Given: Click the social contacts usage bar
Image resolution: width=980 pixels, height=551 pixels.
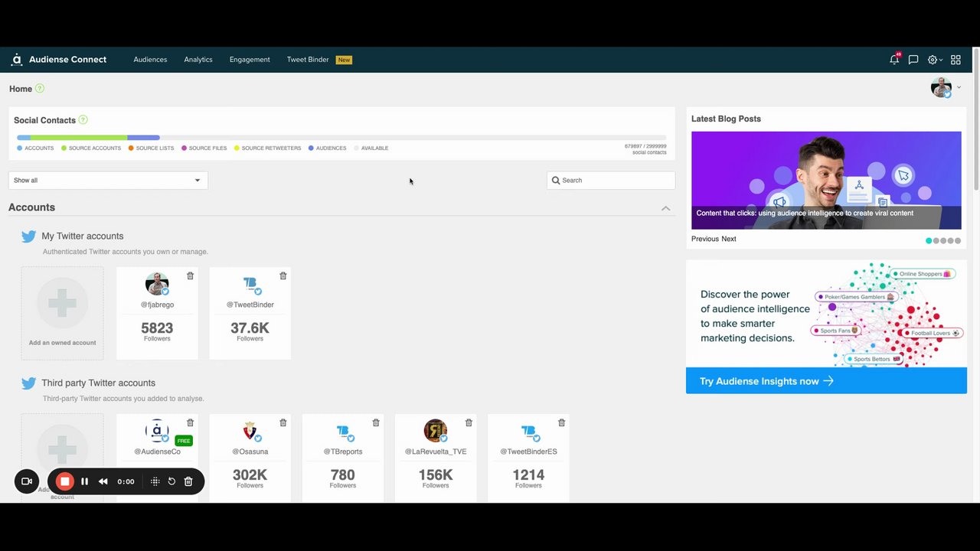Looking at the screenshot, I should [x=341, y=138].
